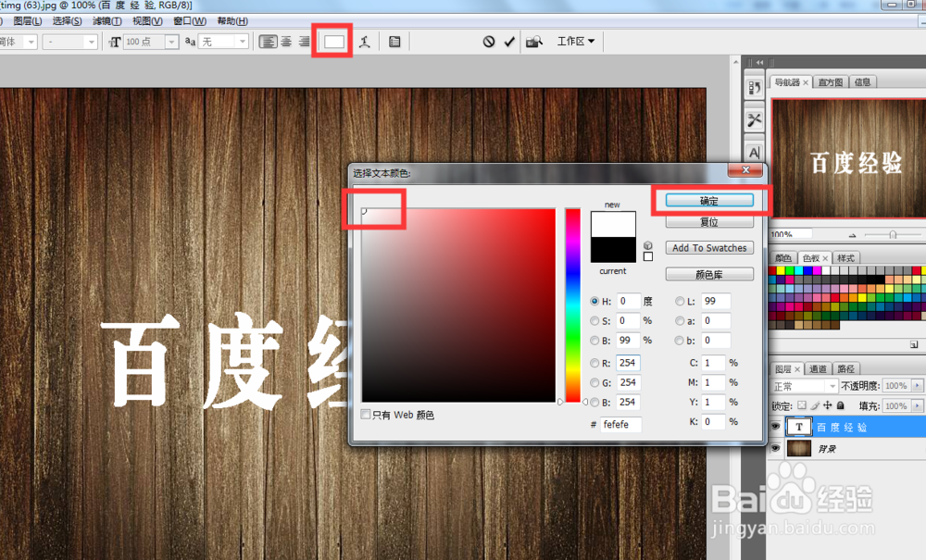Close the Layers tab x icon
Viewport: 926px width, 560px height.
click(x=796, y=369)
